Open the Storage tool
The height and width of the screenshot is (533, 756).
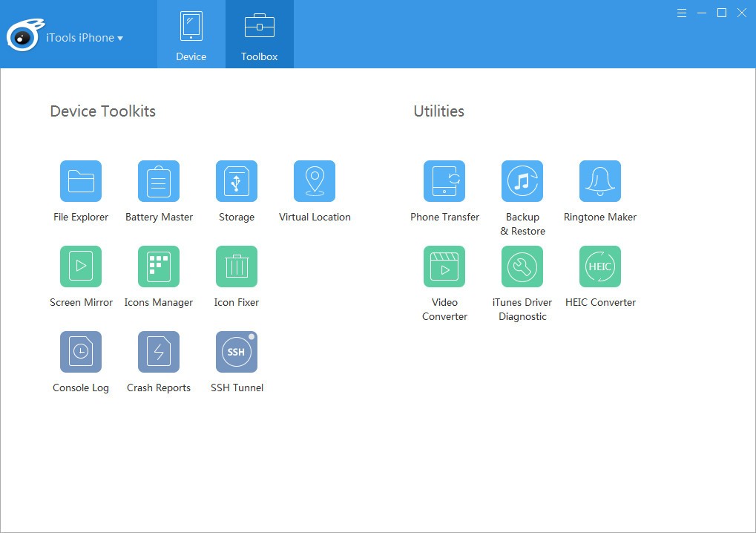click(236, 180)
